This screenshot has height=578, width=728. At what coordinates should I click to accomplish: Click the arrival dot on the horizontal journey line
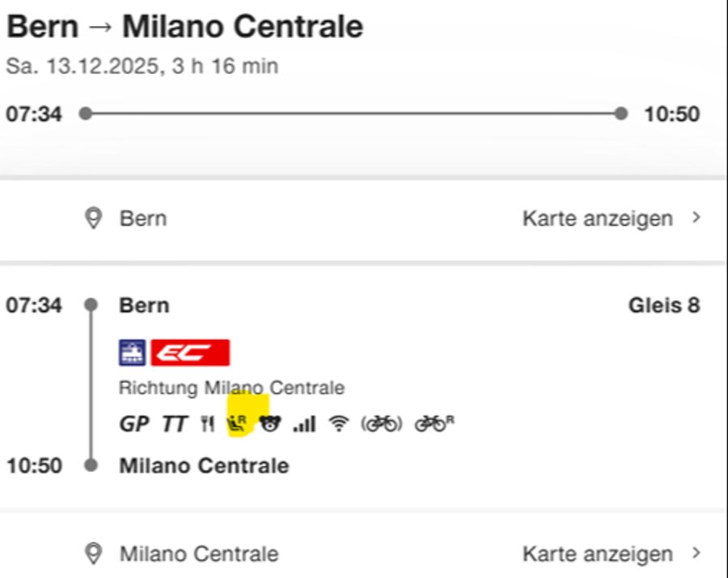pyautogui.click(x=620, y=113)
